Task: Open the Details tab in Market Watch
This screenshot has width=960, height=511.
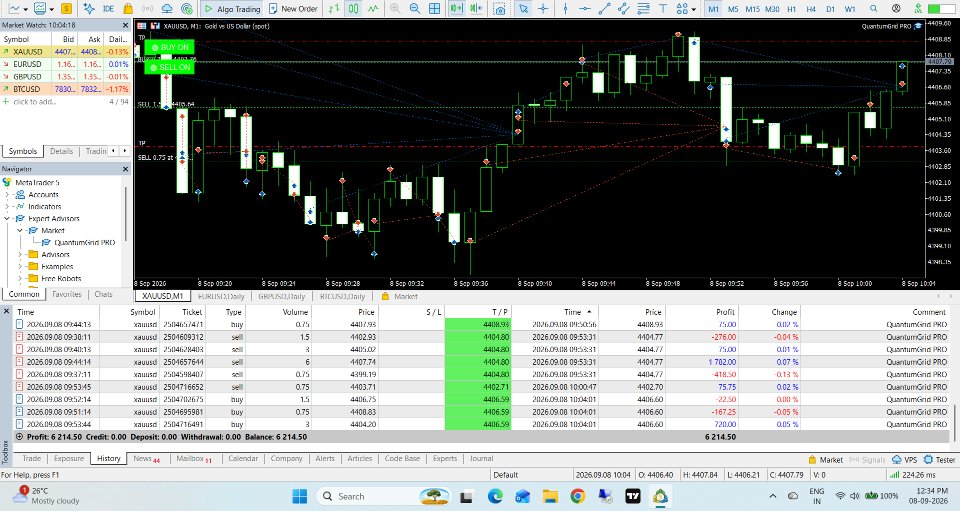Action: tap(61, 151)
